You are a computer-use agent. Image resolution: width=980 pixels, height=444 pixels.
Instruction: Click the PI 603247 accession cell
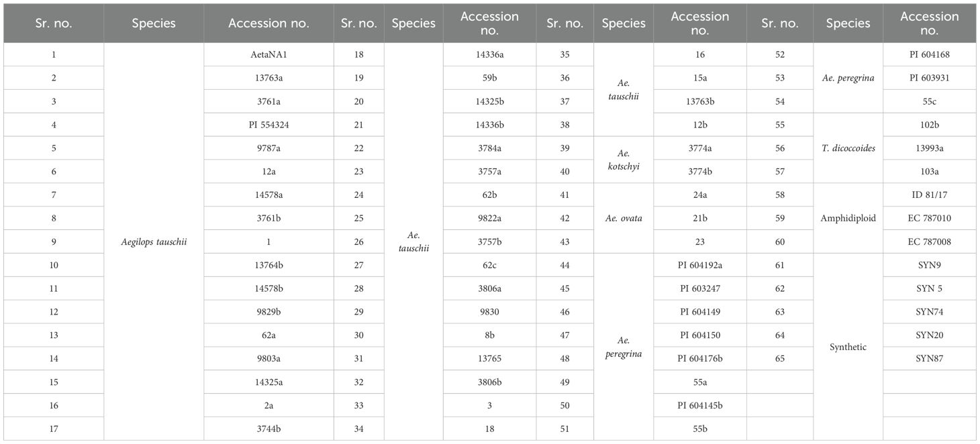click(x=700, y=288)
